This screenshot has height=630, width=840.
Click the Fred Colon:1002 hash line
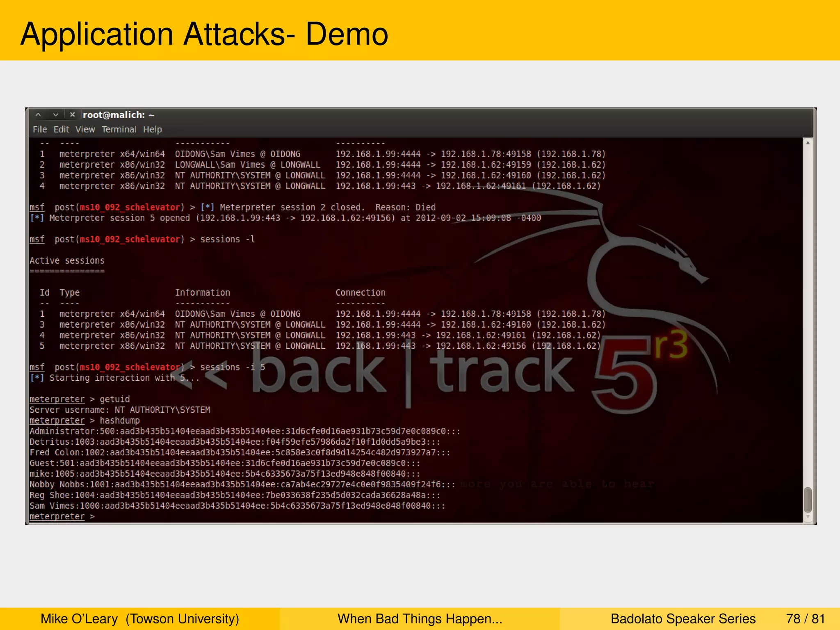pyautogui.click(x=240, y=453)
